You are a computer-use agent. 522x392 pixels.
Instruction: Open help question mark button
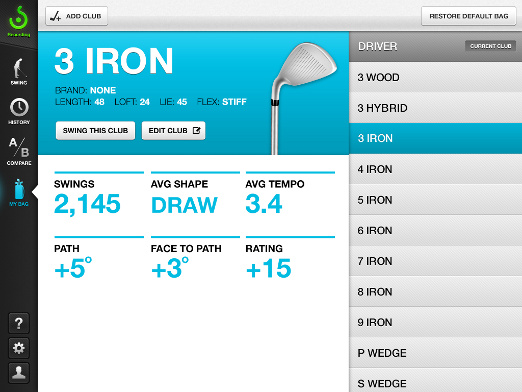coord(19,323)
